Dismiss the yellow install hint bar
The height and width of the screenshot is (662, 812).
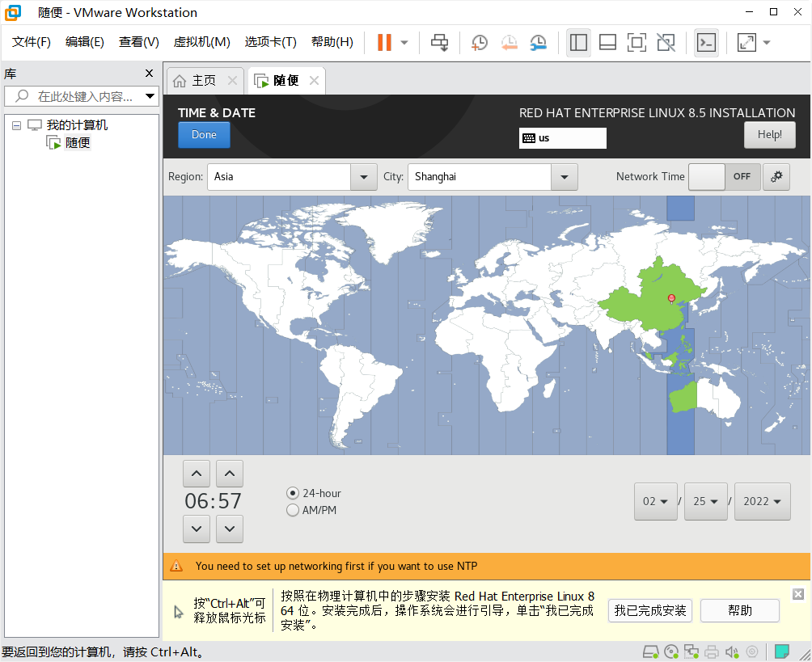[798, 594]
